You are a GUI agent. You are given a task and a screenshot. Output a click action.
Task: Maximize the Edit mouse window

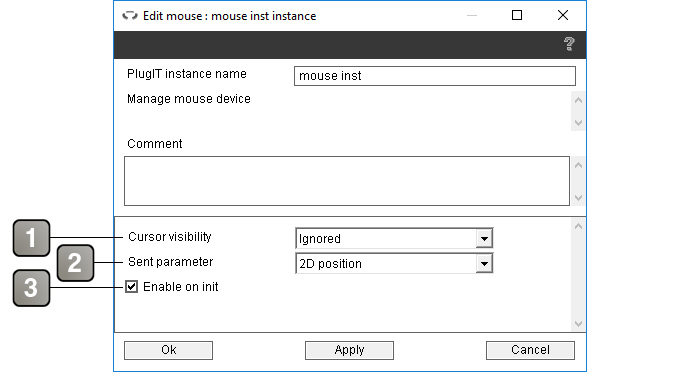click(517, 16)
